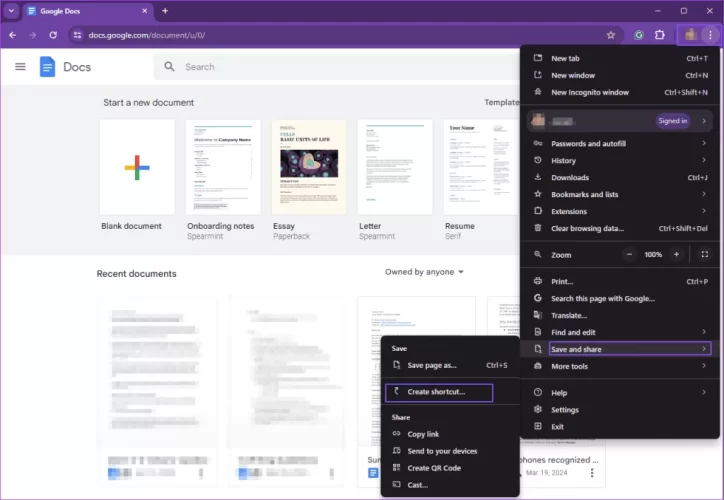Select Create shortcut... from the submenu
The height and width of the screenshot is (500, 724).
(438, 392)
